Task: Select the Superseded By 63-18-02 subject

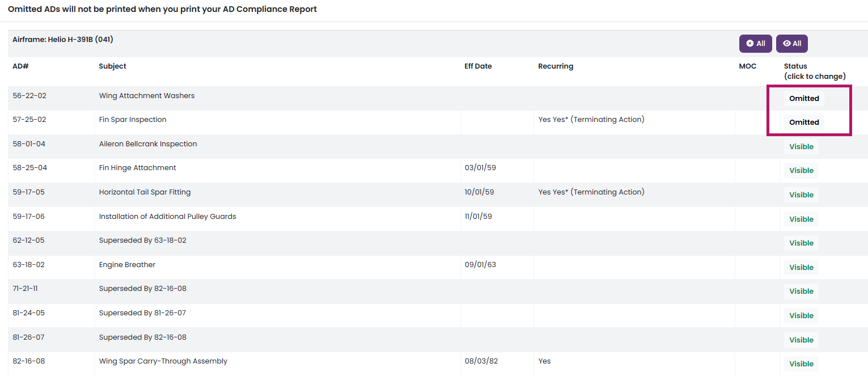Action: coord(142,240)
